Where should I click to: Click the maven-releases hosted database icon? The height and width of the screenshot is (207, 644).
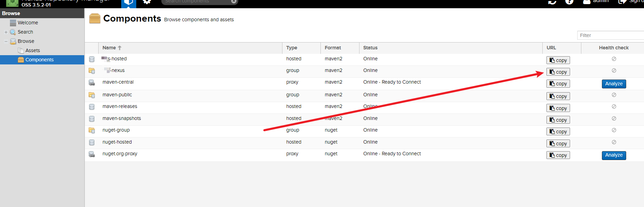point(92,107)
